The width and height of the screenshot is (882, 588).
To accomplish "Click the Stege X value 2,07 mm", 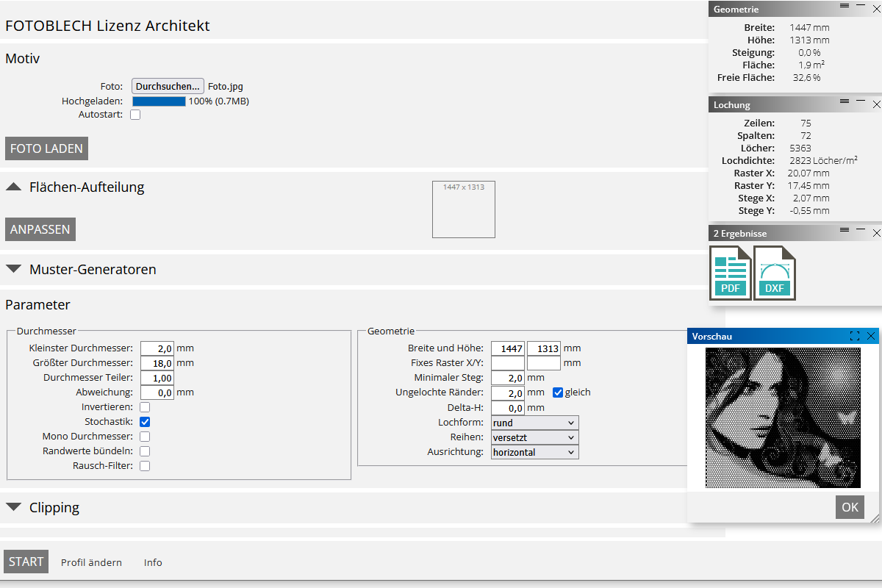I will [x=811, y=198].
